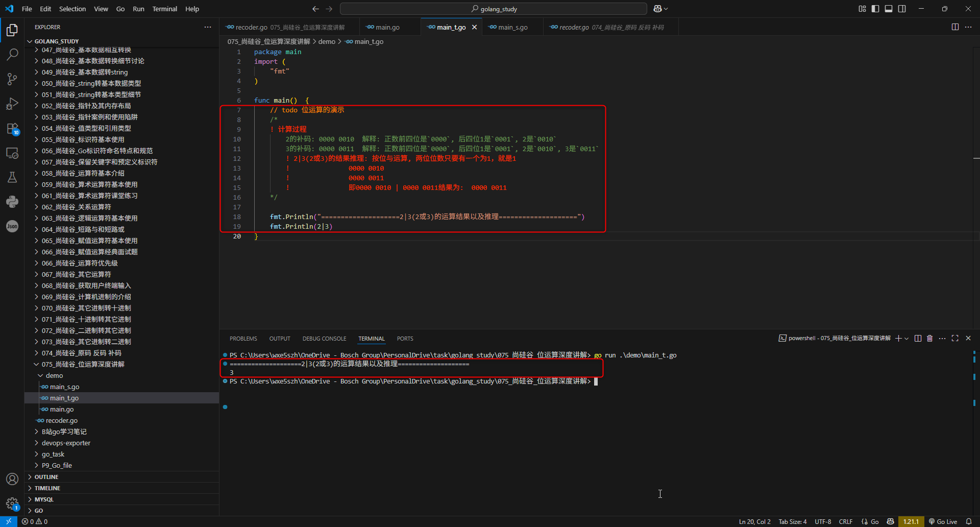
Task: Open Customize Layout from title bar
Action: (862, 9)
